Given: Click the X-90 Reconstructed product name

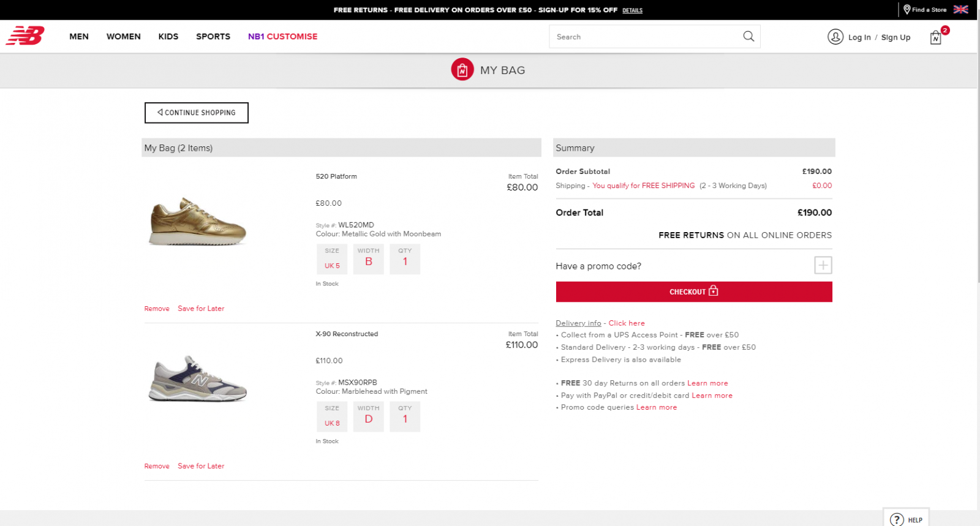Looking at the screenshot, I should (x=347, y=334).
